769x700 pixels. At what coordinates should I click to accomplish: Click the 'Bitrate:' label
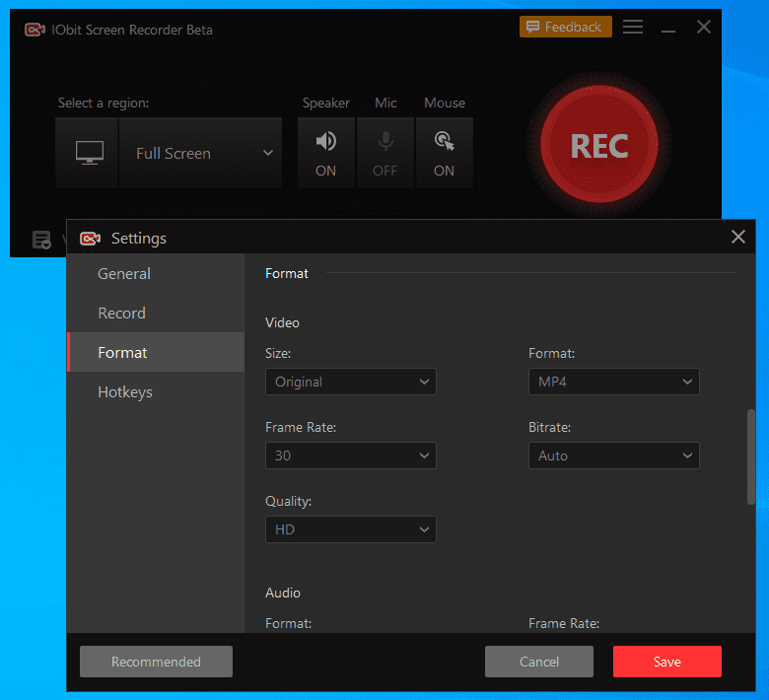(549, 427)
